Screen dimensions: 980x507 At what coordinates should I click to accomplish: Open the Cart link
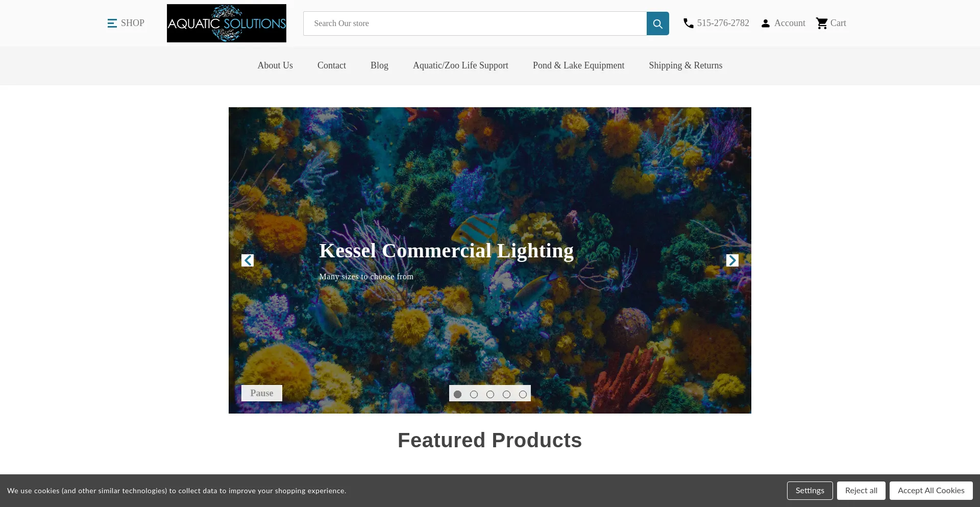(x=838, y=23)
